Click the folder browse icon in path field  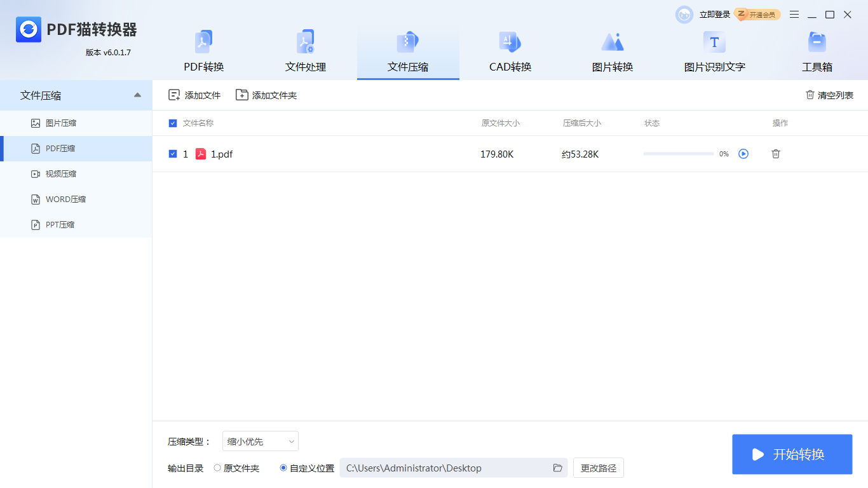[x=558, y=468]
